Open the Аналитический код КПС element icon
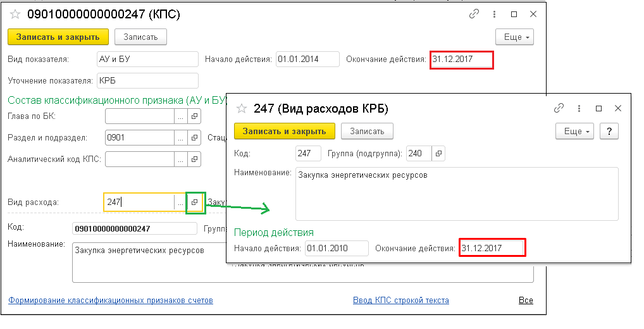The image size is (644, 329). coord(194,159)
